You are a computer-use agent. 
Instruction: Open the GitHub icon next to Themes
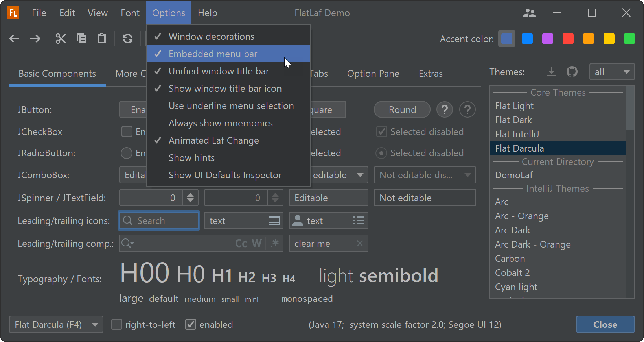[572, 72]
